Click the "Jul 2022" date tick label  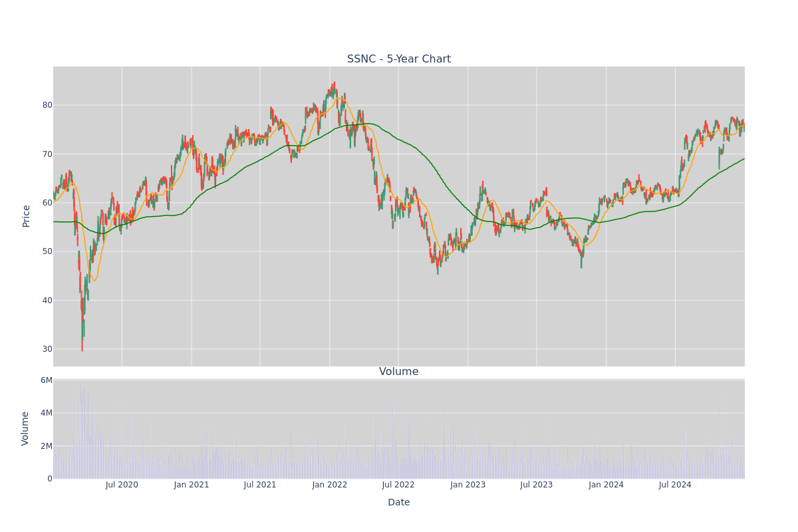[x=398, y=485]
